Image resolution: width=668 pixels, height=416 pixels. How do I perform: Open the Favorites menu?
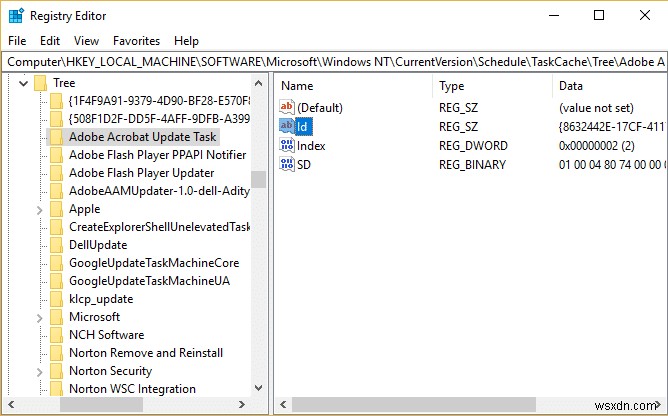[136, 41]
